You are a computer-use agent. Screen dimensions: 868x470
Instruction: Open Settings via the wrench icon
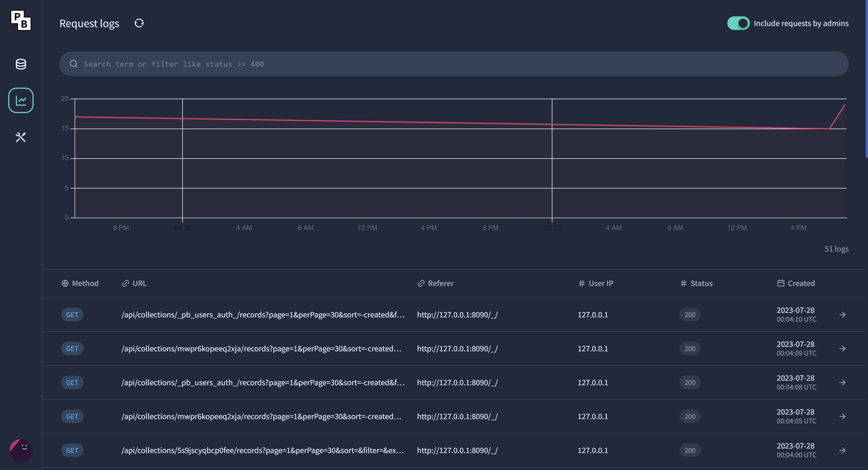pos(21,137)
